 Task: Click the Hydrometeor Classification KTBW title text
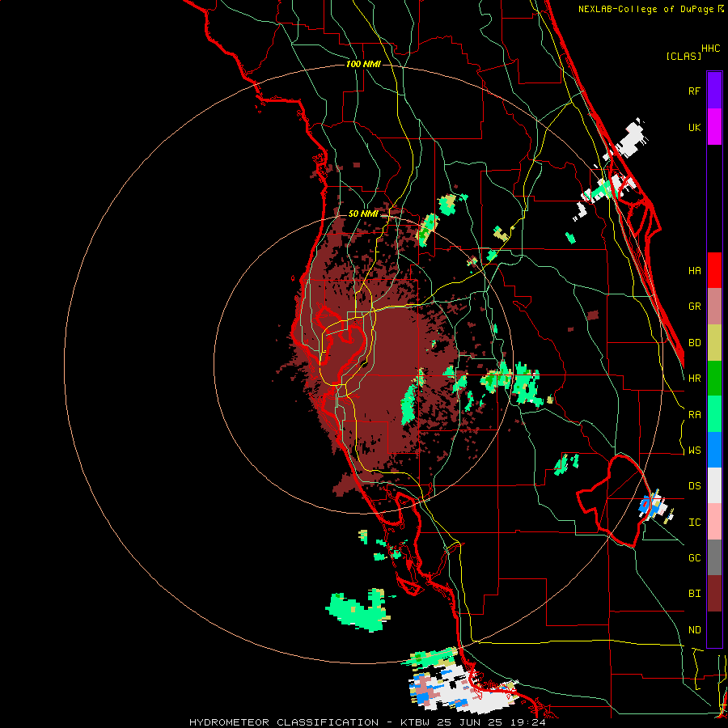[x=367, y=722]
